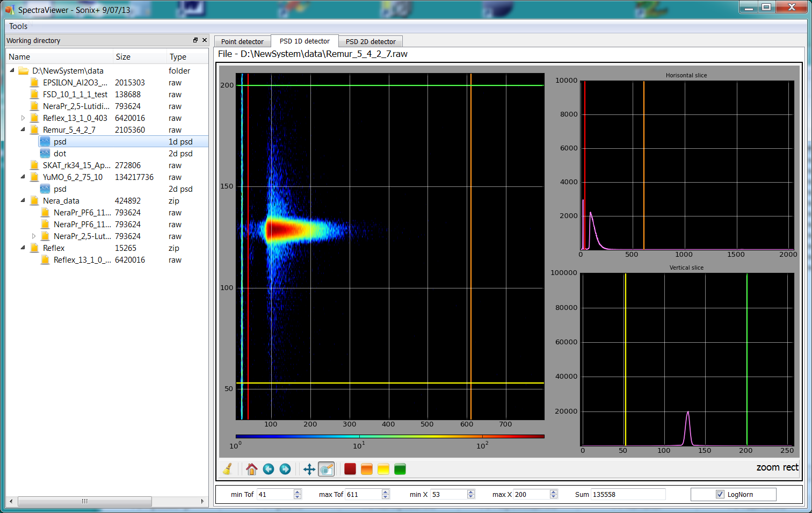The image size is (812, 513).
Task: Close the Working directory panel
Action: [205, 40]
